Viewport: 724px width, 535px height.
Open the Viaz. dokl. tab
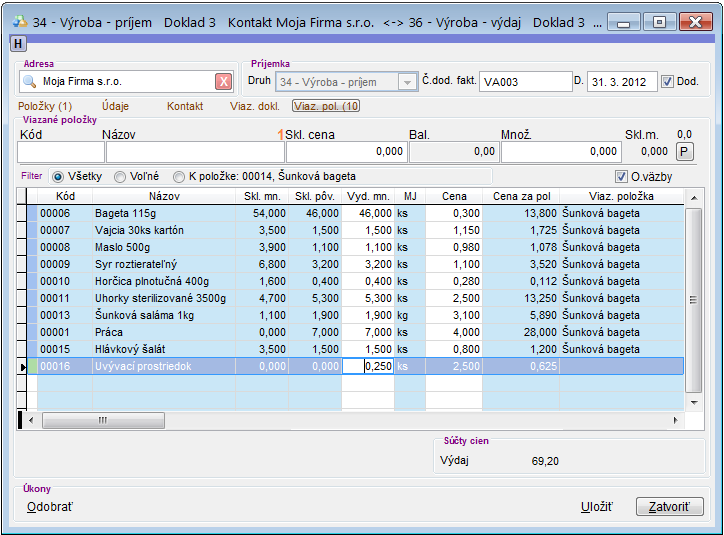(x=254, y=105)
